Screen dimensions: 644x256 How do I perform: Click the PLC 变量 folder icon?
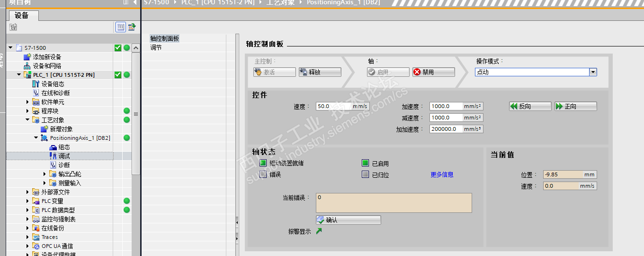[x=36, y=201]
